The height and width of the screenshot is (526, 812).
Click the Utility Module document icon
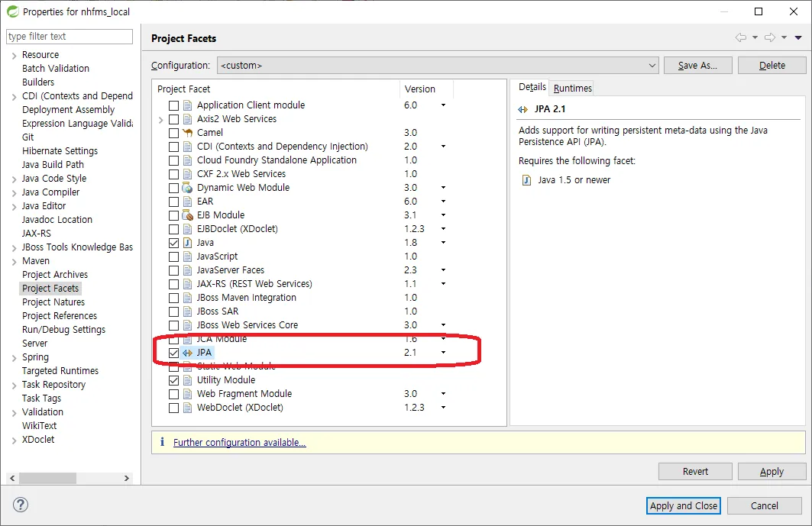[187, 380]
